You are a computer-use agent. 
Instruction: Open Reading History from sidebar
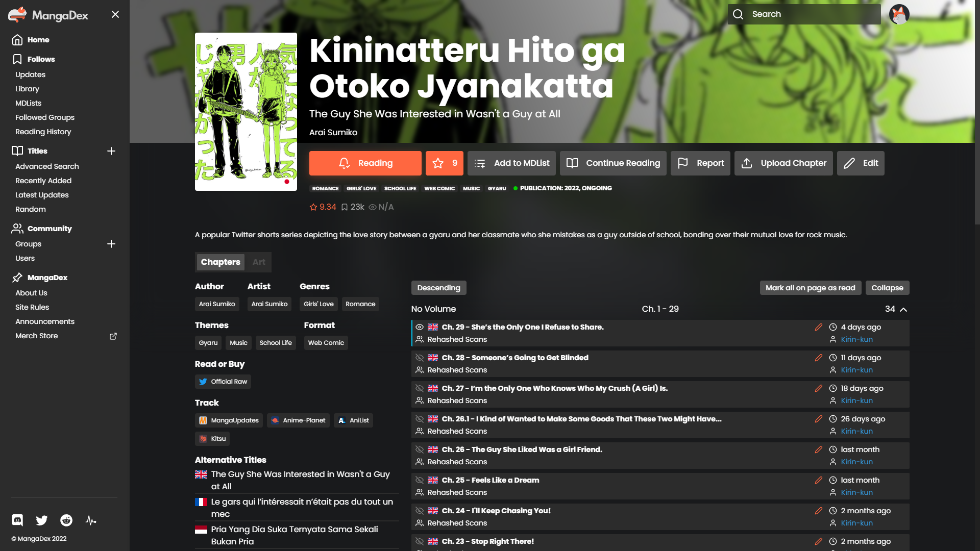43,132
